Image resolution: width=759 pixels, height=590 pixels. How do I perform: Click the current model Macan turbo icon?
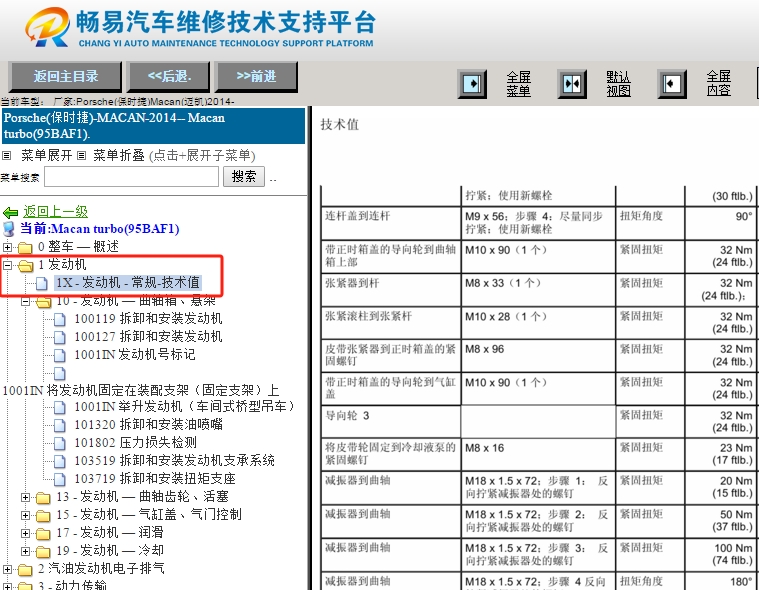click(9, 229)
